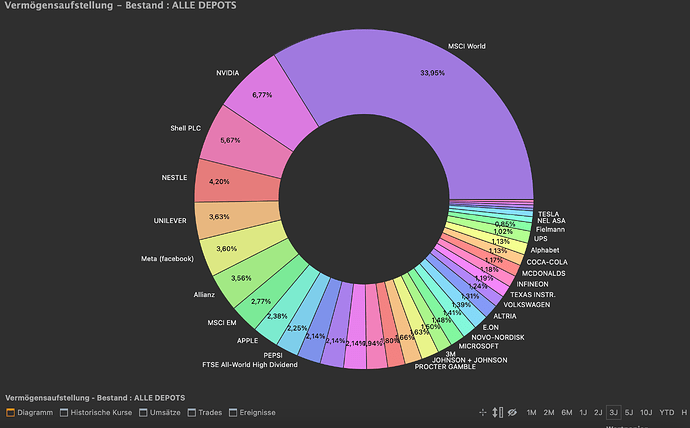Open the Ereignisse tab
690x428 pixels.
pos(252,413)
